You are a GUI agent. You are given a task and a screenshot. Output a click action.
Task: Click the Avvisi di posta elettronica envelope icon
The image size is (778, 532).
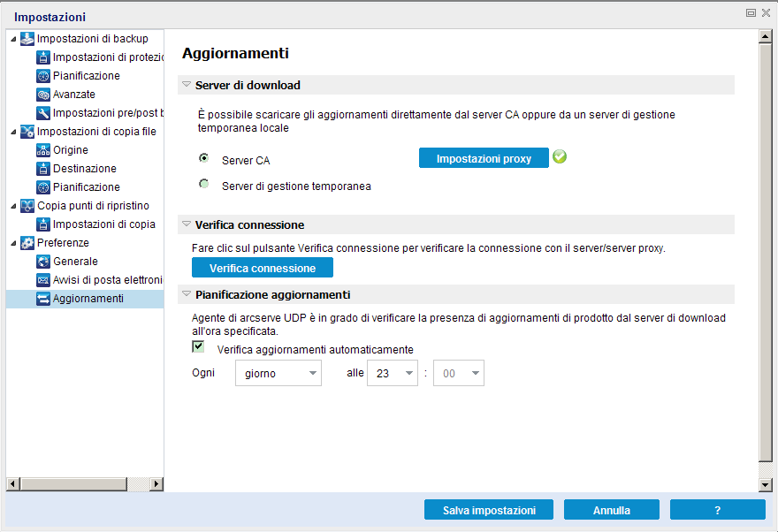(43, 280)
